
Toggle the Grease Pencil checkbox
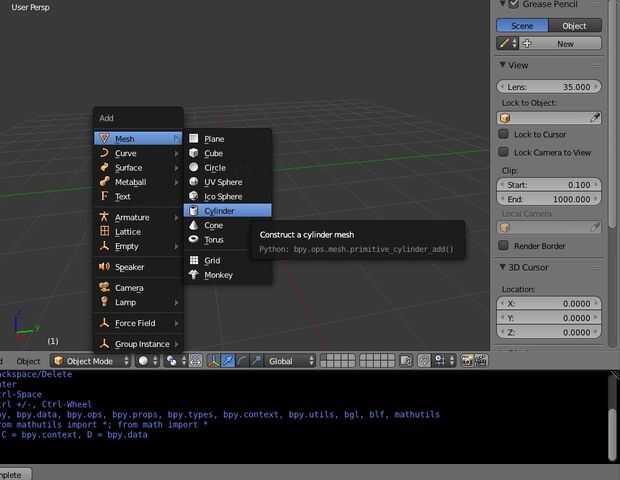(x=514, y=4)
